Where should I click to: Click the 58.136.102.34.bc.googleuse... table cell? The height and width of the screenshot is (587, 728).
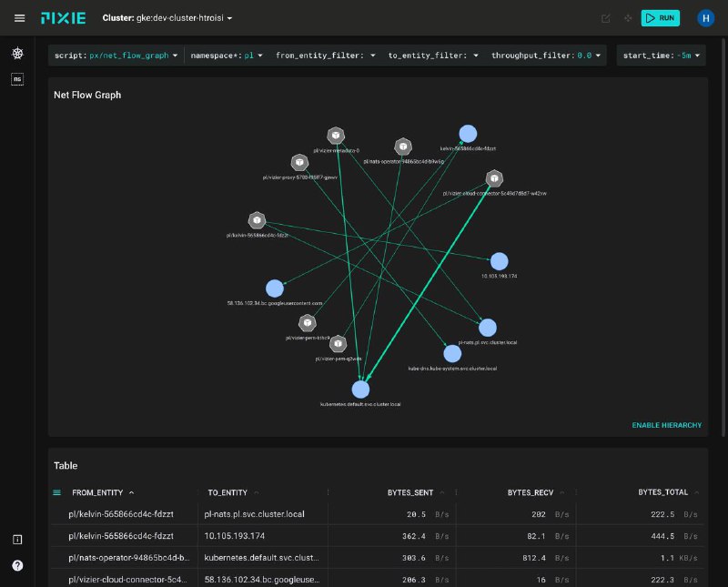pyautogui.click(x=262, y=580)
